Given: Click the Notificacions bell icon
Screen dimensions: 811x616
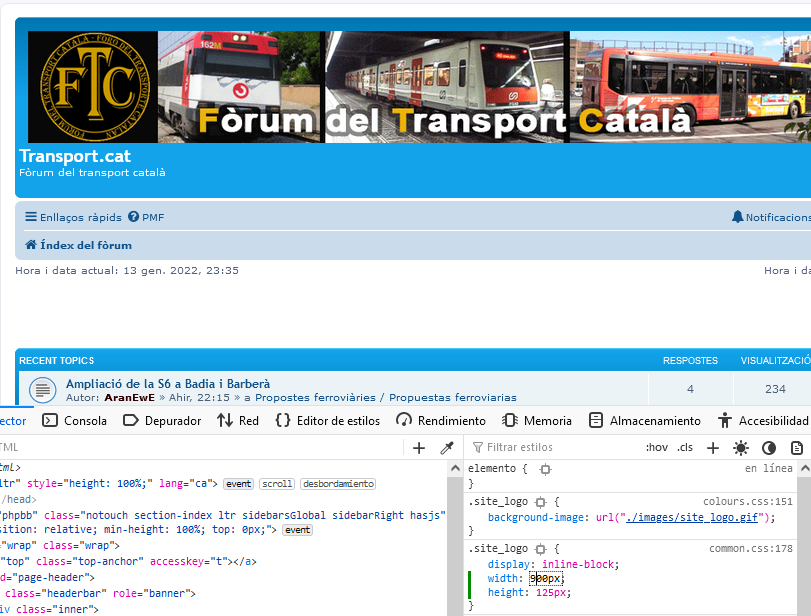Looking at the screenshot, I should (x=737, y=217).
